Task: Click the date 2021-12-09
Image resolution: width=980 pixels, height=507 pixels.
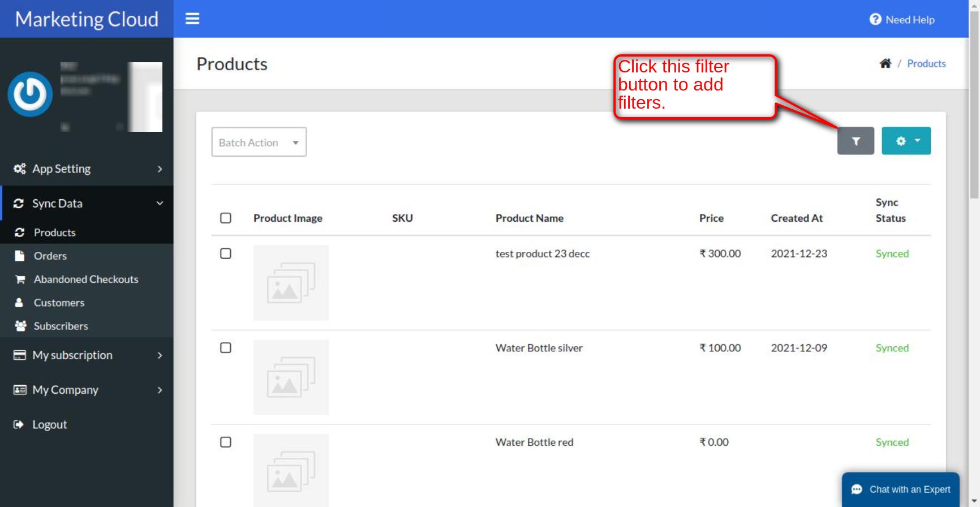Action: pos(799,348)
